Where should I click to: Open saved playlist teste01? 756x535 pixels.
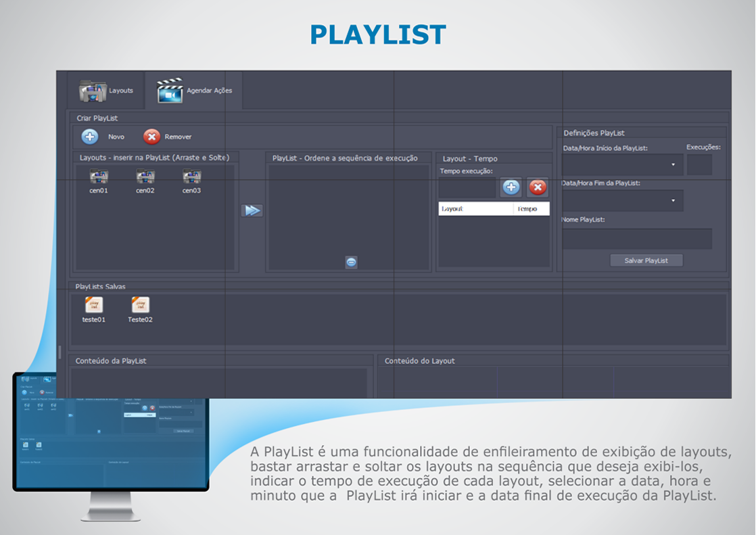point(94,305)
